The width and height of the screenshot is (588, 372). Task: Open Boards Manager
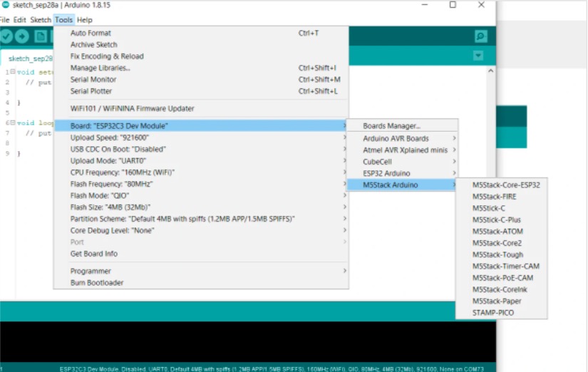point(402,126)
